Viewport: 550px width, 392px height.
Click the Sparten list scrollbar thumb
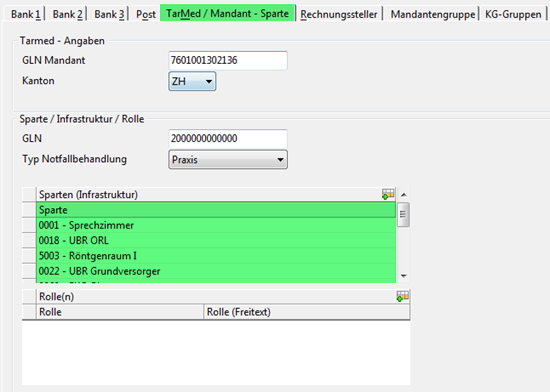(x=403, y=214)
